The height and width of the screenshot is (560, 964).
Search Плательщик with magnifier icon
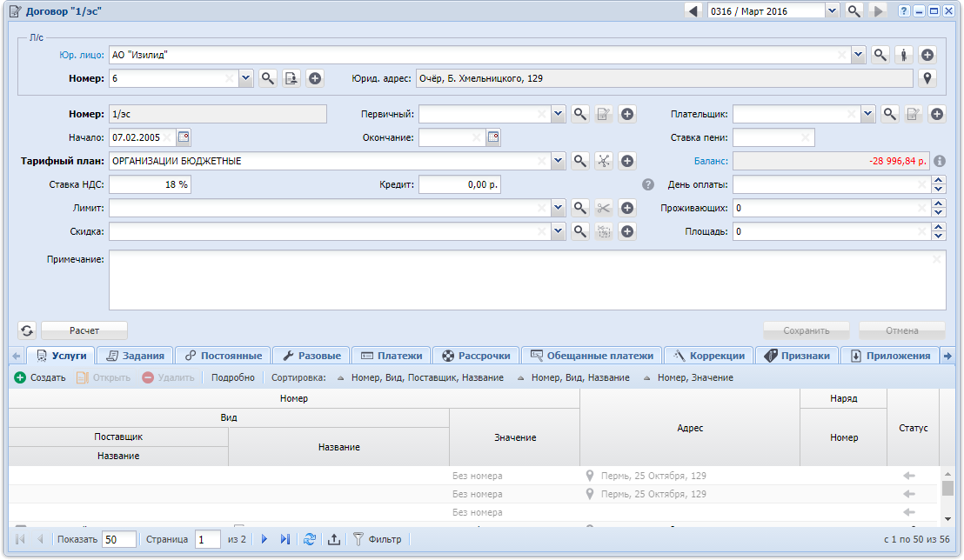(x=889, y=114)
